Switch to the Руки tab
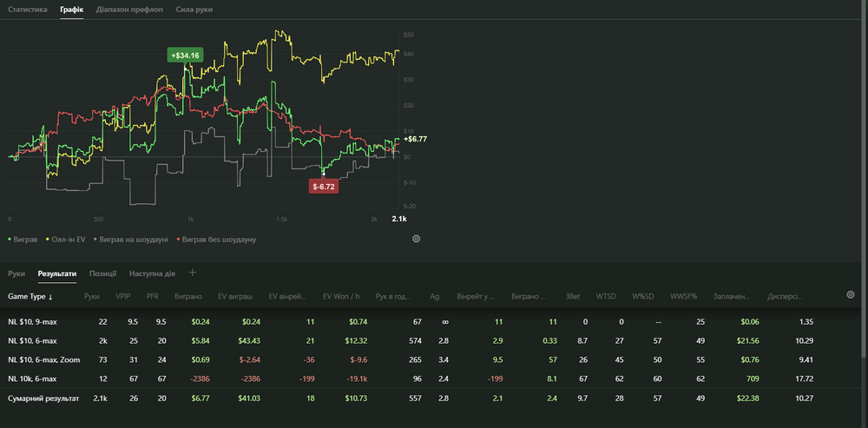Screen dimensions: 868x428 coord(16,273)
